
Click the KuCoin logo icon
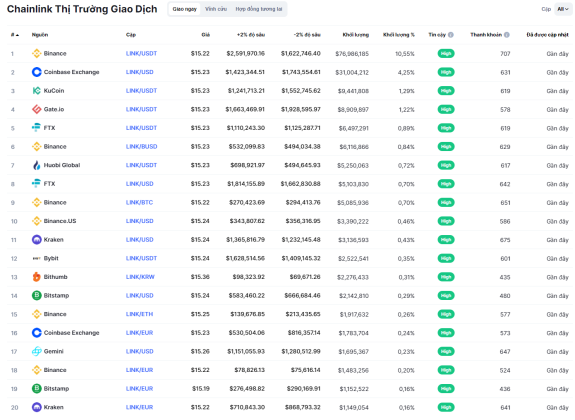coord(36,91)
